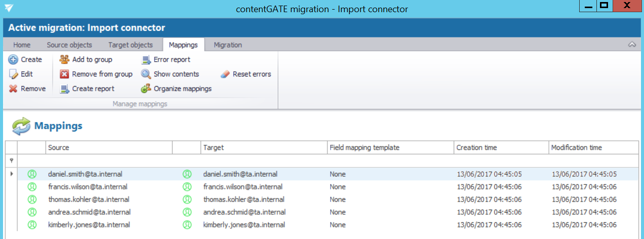Click the user icon beside francis.wilson source
The image size is (644, 239).
tap(31, 187)
